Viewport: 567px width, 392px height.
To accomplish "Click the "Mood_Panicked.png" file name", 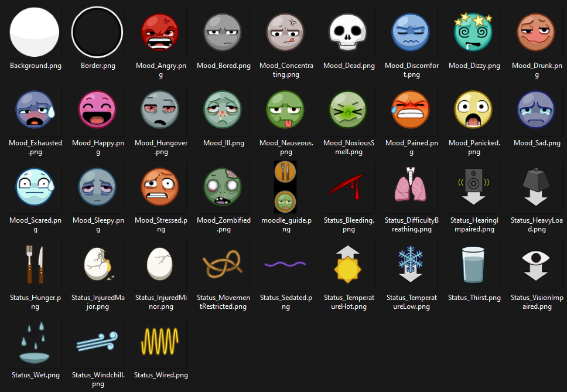I will tap(474, 147).
